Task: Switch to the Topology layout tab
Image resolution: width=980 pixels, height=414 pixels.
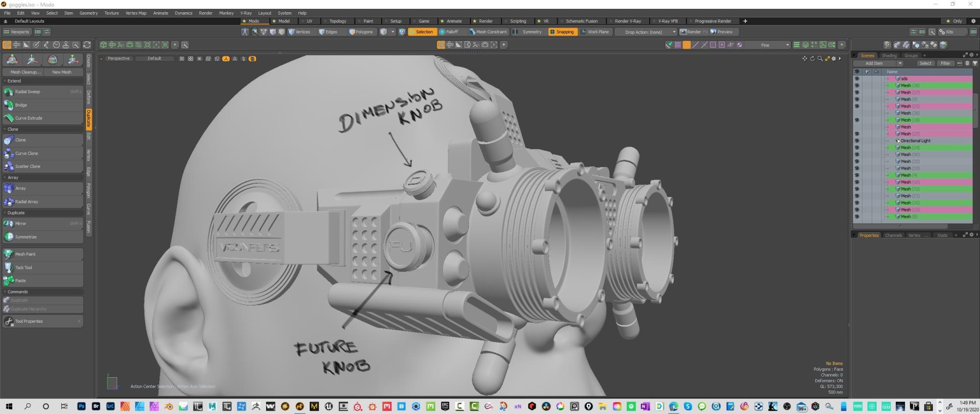Action: [338, 21]
